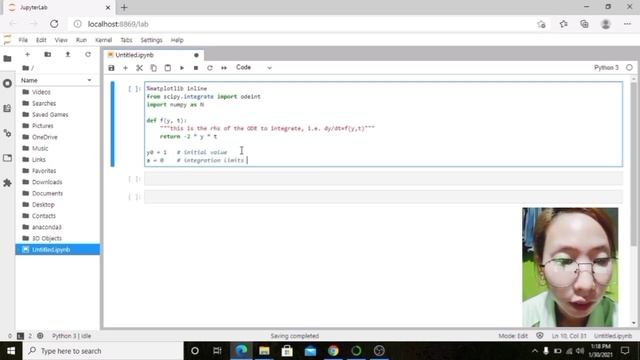Image resolution: width=640 pixels, height=360 pixels.
Task: Open the File Browser sidebar tab
Action: (x=7, y=59)
